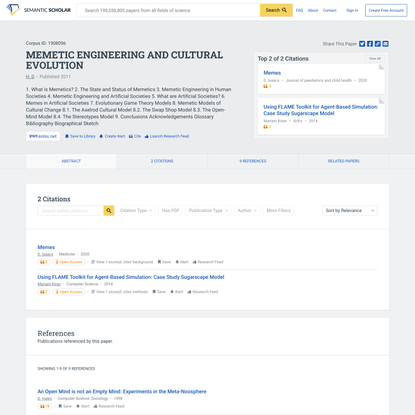Expand the Author filter dropdown
Screen dimensions: 415x415
coord(247,210)
